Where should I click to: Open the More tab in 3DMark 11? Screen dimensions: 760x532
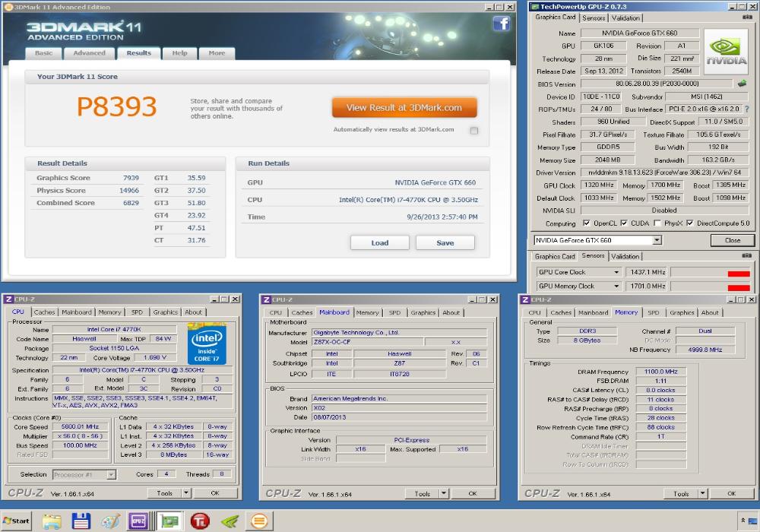pos(217,52)
